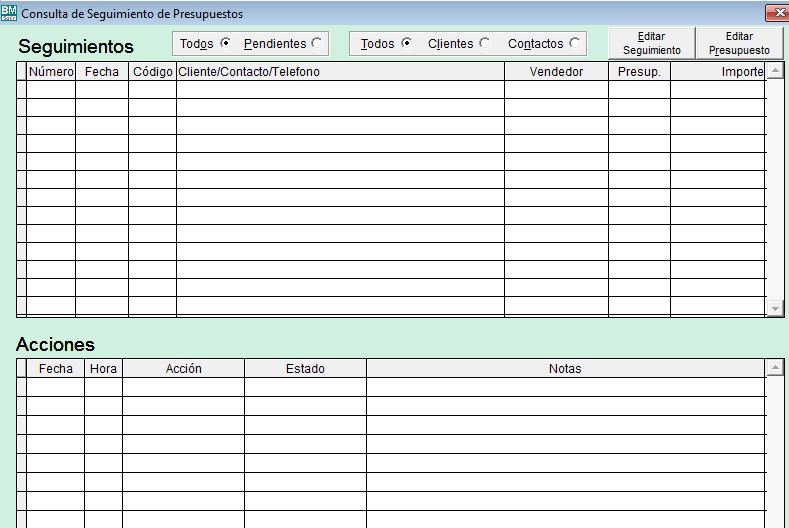This screenshot has height=528, width=789.
Task: Select the Pendientes radio button
Action: pyautogui.click(x=317, y=43)
